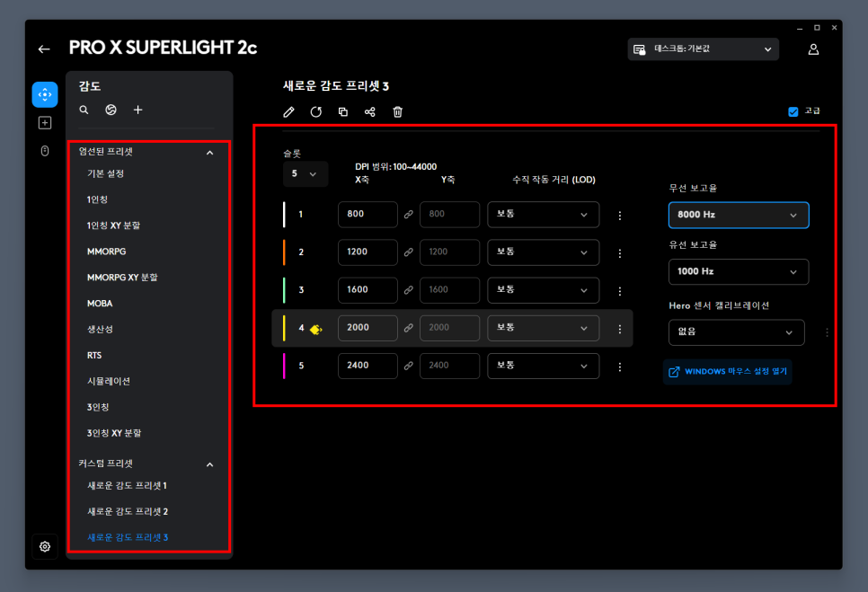This screenshot has width=868, height=592.
Task: Open LOD dropdown for slot 5
Action: (x=543, y=366)
